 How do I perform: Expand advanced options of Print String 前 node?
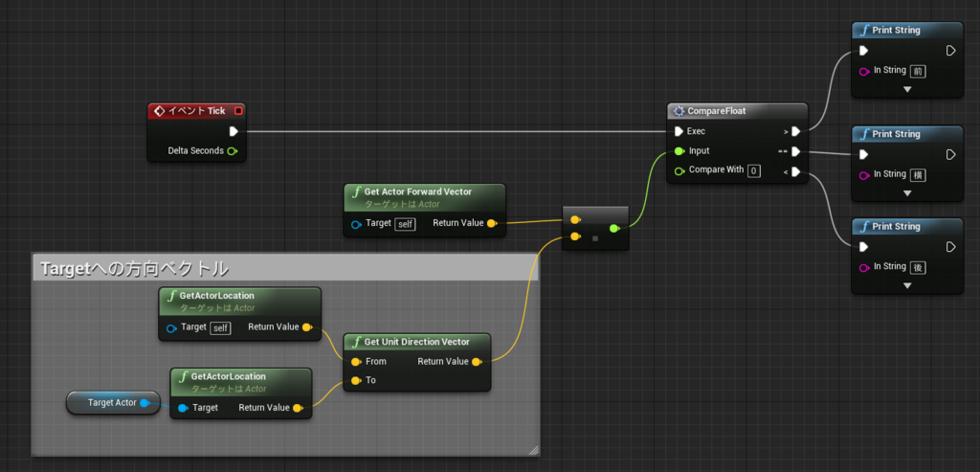907,89
